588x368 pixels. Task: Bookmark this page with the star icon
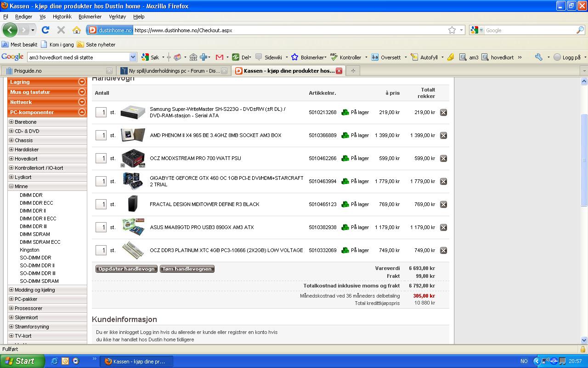(452, 30)
